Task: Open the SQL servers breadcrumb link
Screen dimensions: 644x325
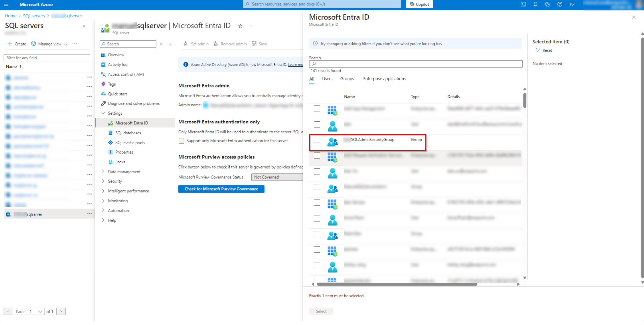Action: 34,16
